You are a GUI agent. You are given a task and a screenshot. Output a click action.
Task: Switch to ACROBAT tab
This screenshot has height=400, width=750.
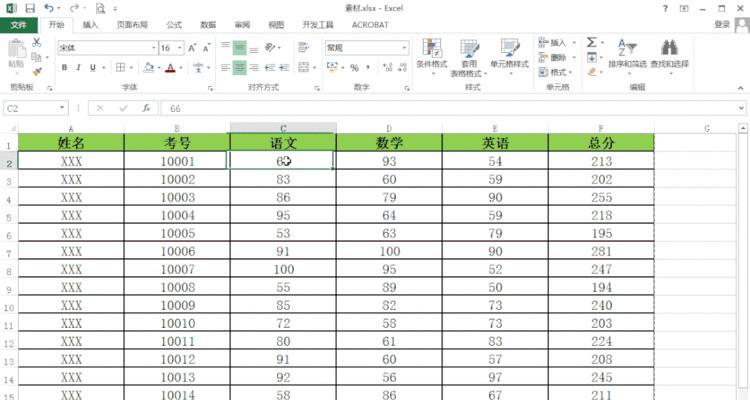click(370, 25)
